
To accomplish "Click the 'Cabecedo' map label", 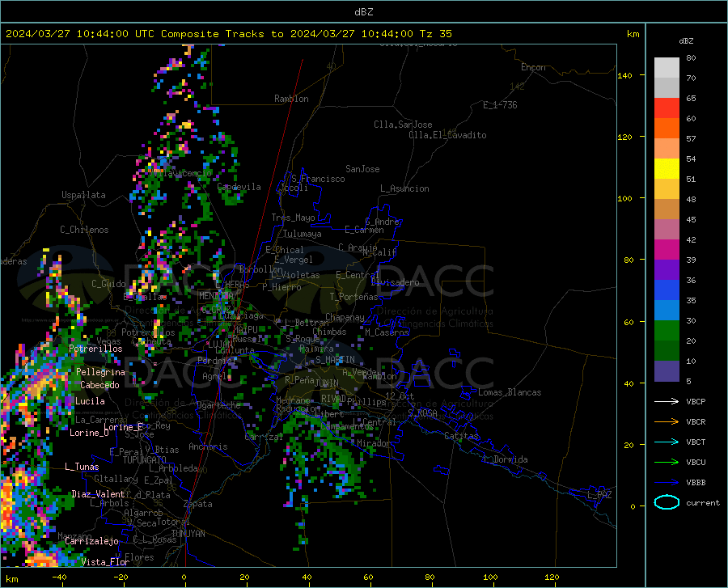I will [99, 385].
